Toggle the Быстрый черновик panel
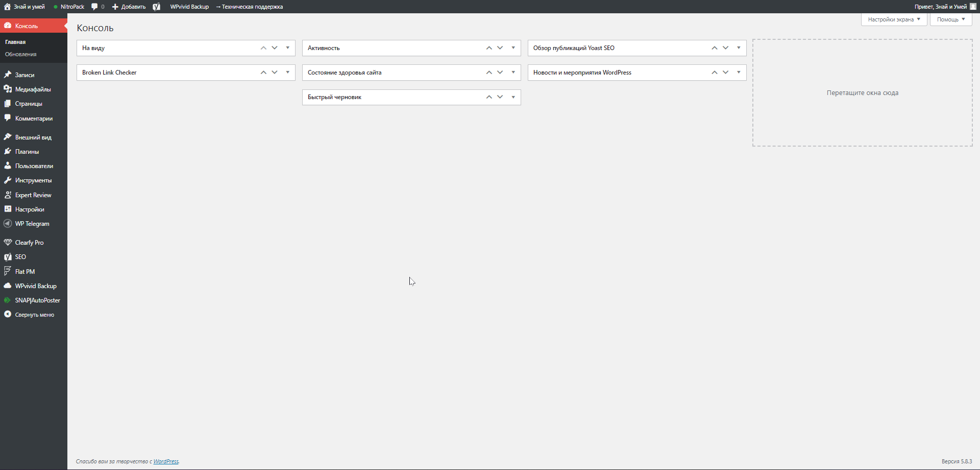 (513, 97)
